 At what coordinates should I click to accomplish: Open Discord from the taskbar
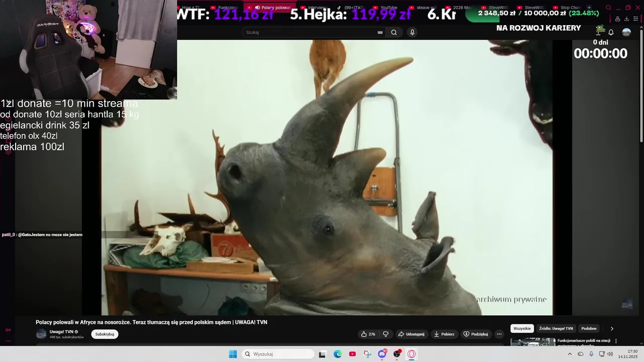(x=382, y=354)
